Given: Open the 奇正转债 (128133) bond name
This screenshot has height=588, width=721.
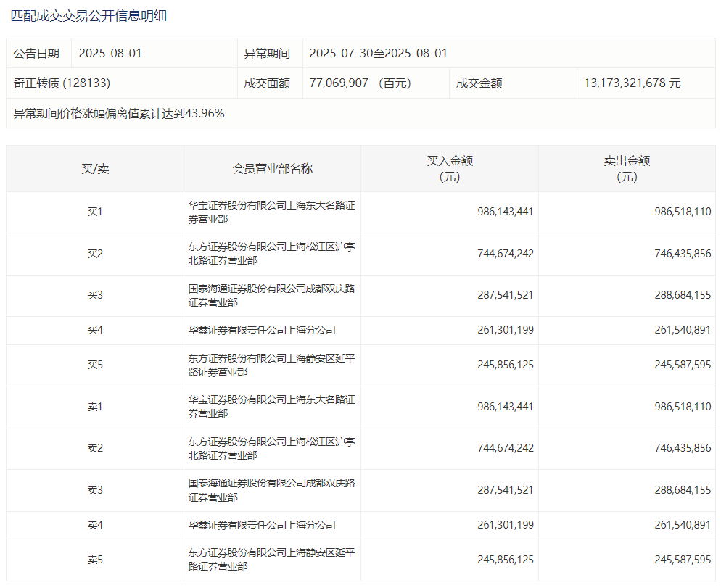Looking at the screenshot, I should 62,83.
